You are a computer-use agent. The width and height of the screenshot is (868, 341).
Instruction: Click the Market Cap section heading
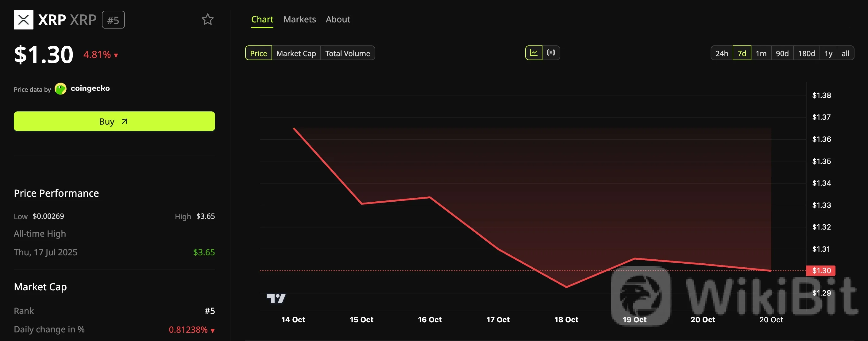pos(41,287)
